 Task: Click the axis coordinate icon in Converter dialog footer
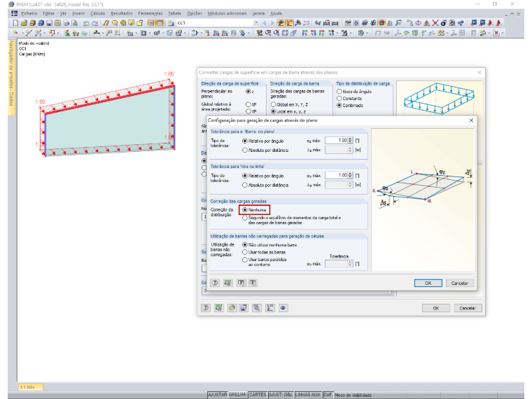(x=270, y=308)
